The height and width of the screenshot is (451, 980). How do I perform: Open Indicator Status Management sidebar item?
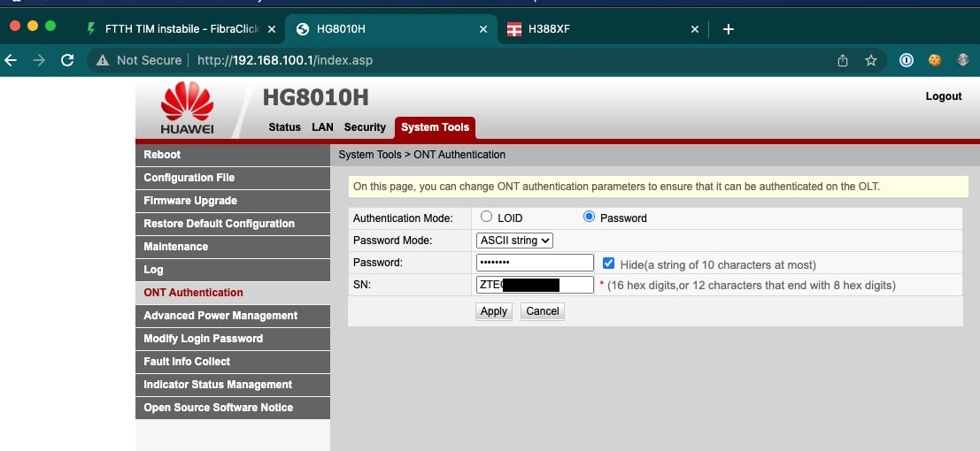[x=233, y=385]
